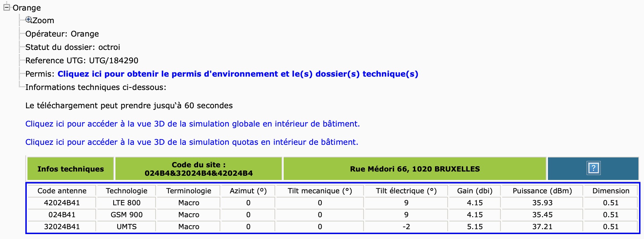Click the 'Puissance (dBm)' column header
The height and width of the screenshot is (239, 644).
point(542,191)
